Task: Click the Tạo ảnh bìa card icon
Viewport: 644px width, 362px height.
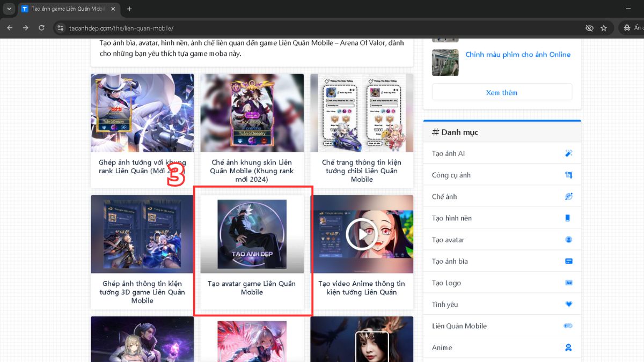Action: [569, 261]
